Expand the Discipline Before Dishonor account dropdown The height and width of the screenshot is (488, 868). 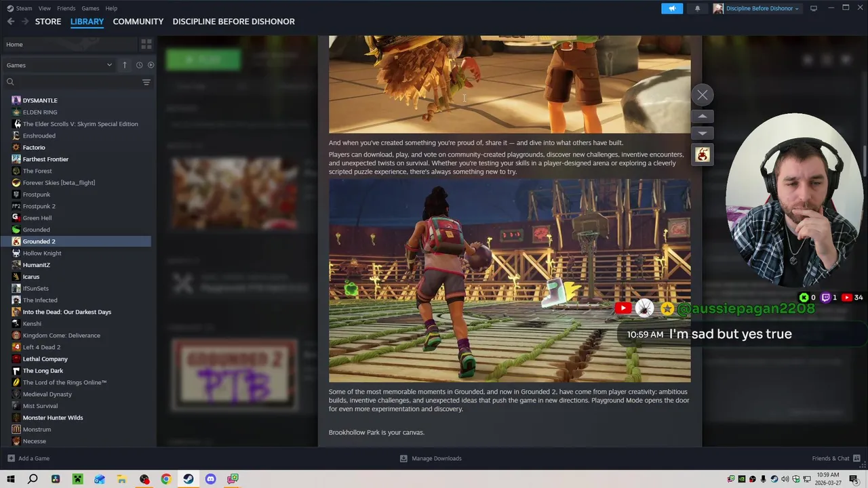click(756, 8)
